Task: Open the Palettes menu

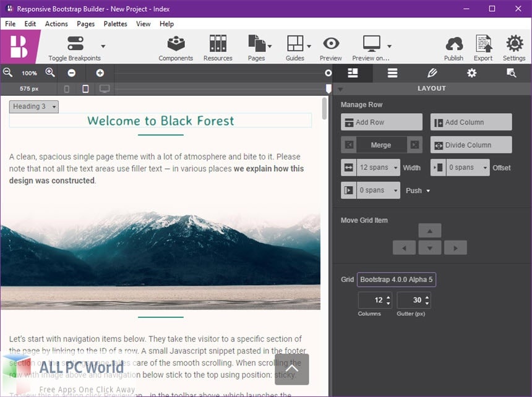Action: tap(115, 24)
